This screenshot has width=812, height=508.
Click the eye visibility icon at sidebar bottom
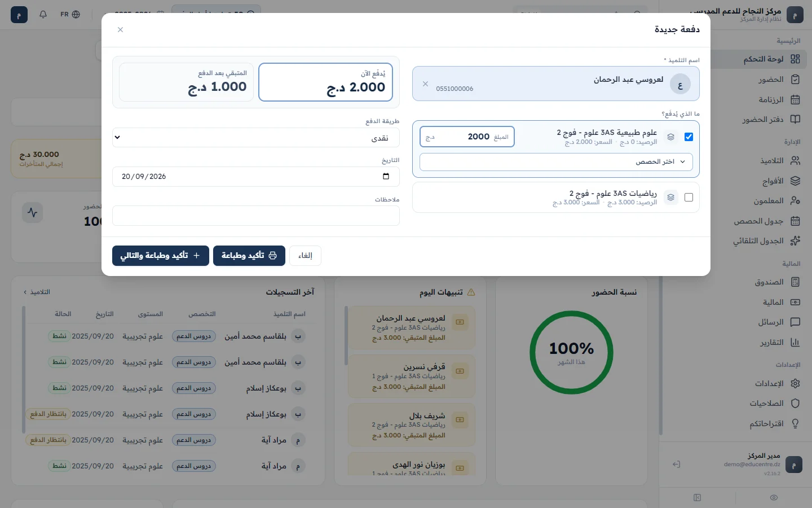774,497
